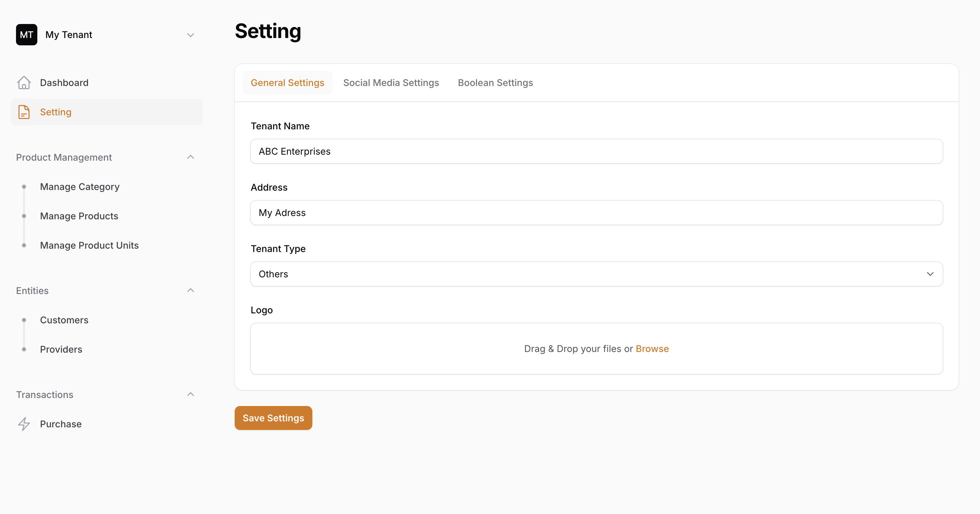Click the Address input field
The image size is (980, 514).
pyautogui.click(x=597, y=213)
